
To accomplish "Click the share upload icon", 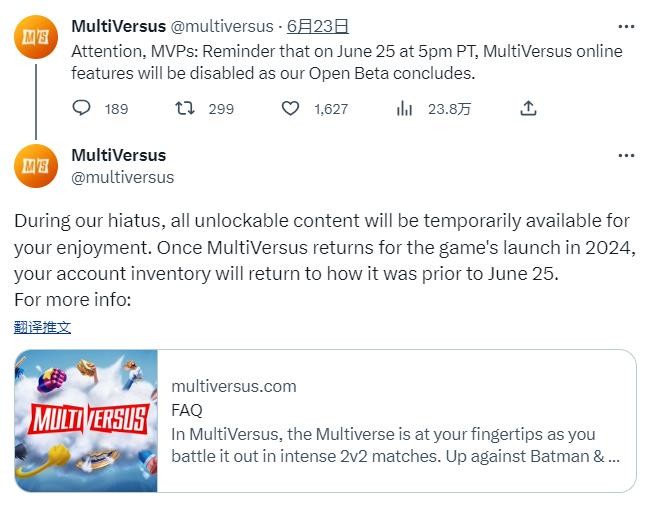I will coord(529,108).
